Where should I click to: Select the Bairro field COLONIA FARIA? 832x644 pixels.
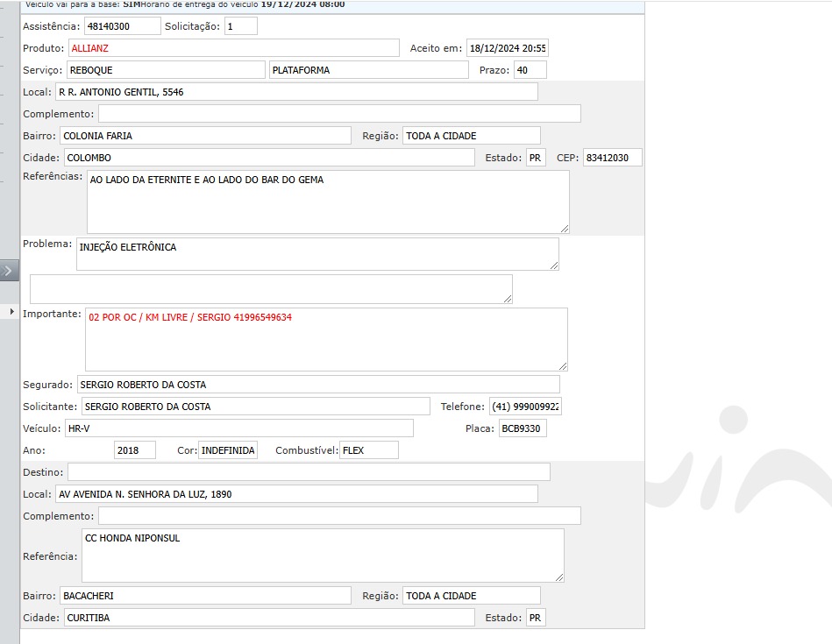[x=205, y=135]
